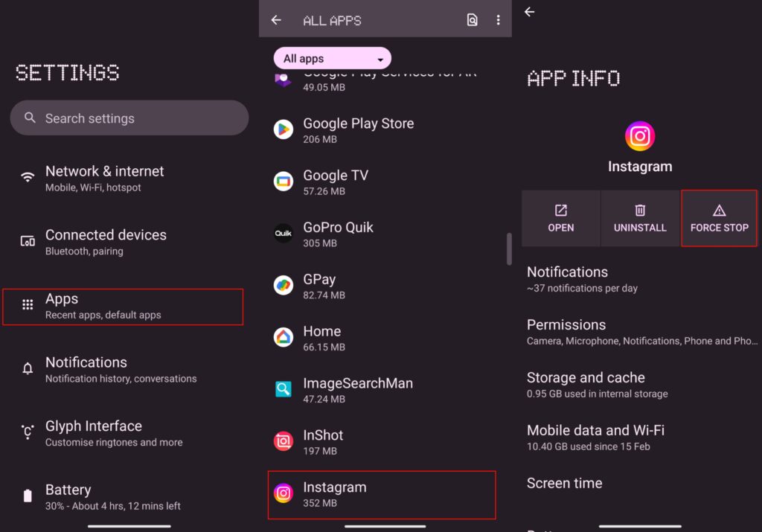
Task: Open the three-dot overflow menu in All Apps
Action: point(498,20)
